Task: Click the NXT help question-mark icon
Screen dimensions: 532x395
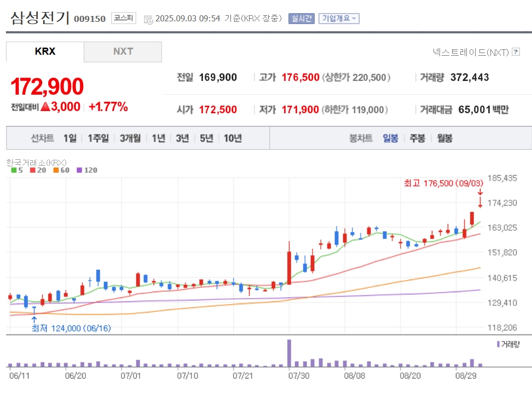Action: tap(516, 52)
